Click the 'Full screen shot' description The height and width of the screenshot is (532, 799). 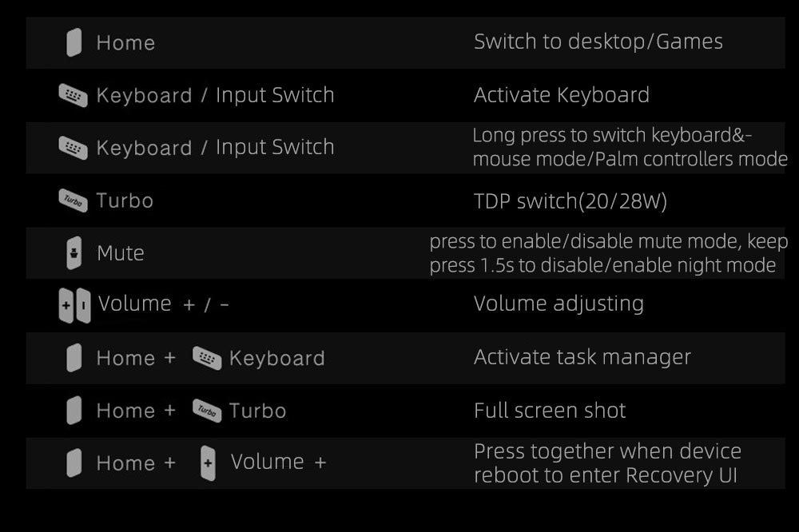(550, 411)
